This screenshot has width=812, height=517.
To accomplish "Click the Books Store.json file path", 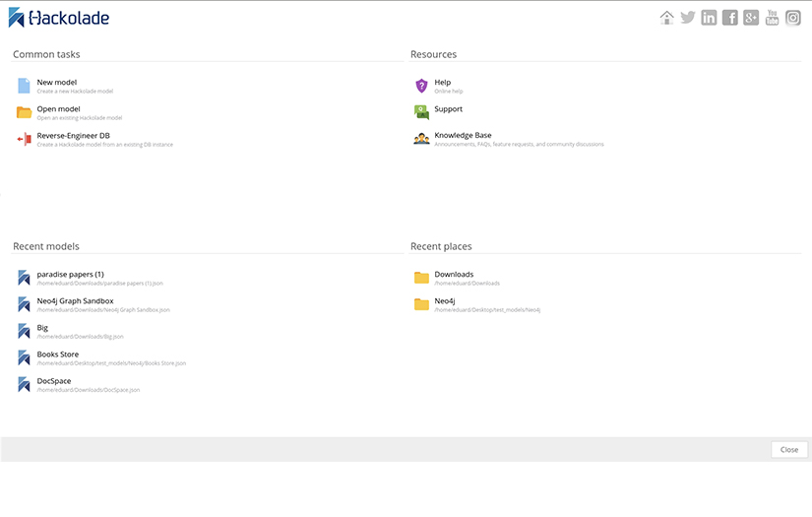I will [111, 363].
